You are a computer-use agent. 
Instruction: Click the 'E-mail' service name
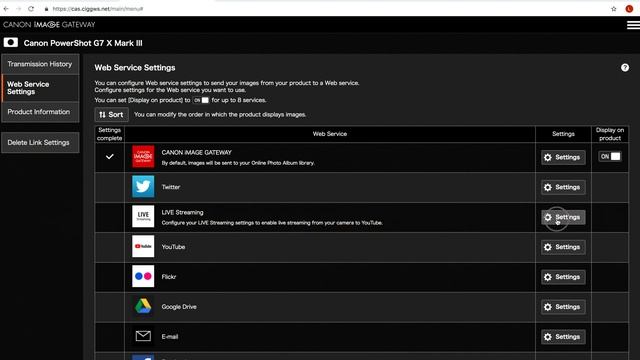(170, 337)
